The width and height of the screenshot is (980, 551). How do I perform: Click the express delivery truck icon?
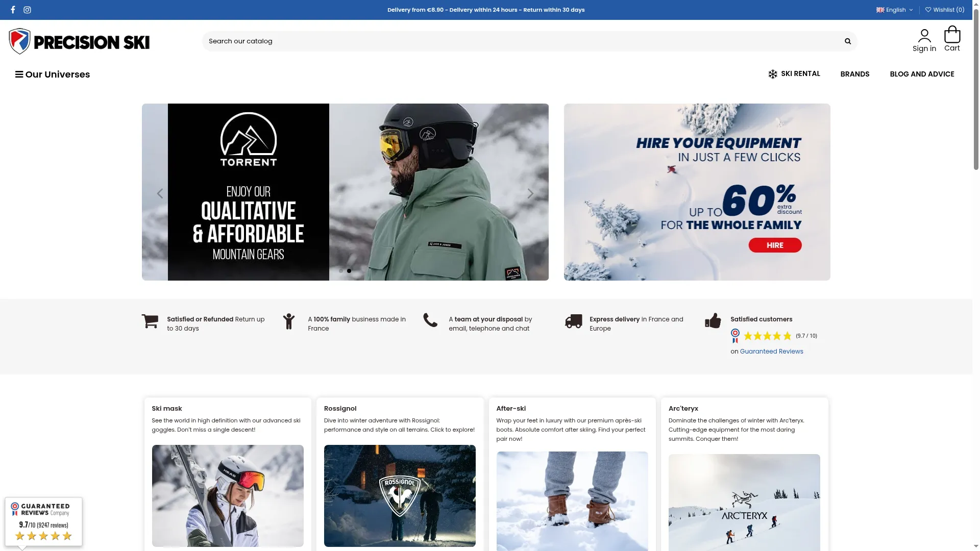[x=573, y=321]
